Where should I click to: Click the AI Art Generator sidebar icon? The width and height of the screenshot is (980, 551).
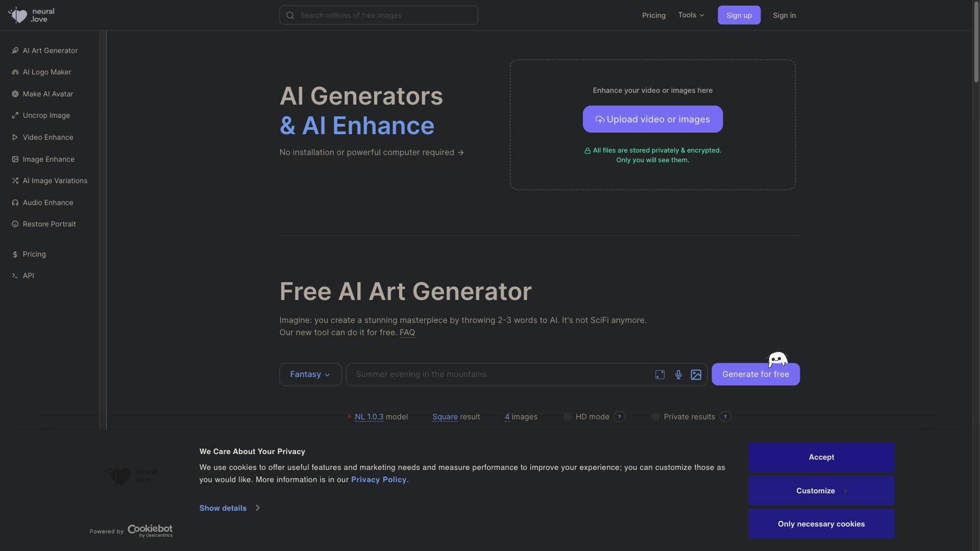coord(14,51)
